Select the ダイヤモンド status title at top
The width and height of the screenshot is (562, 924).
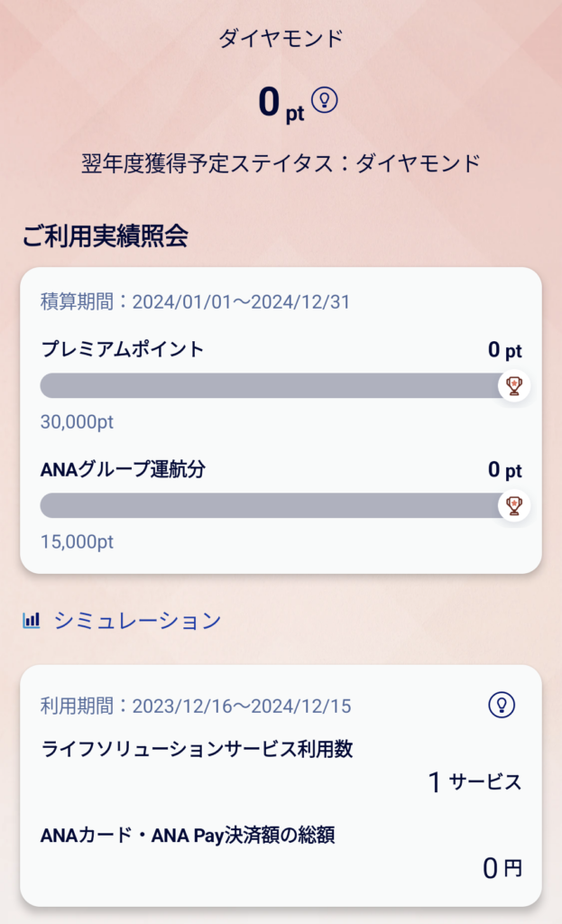point(281,39)
